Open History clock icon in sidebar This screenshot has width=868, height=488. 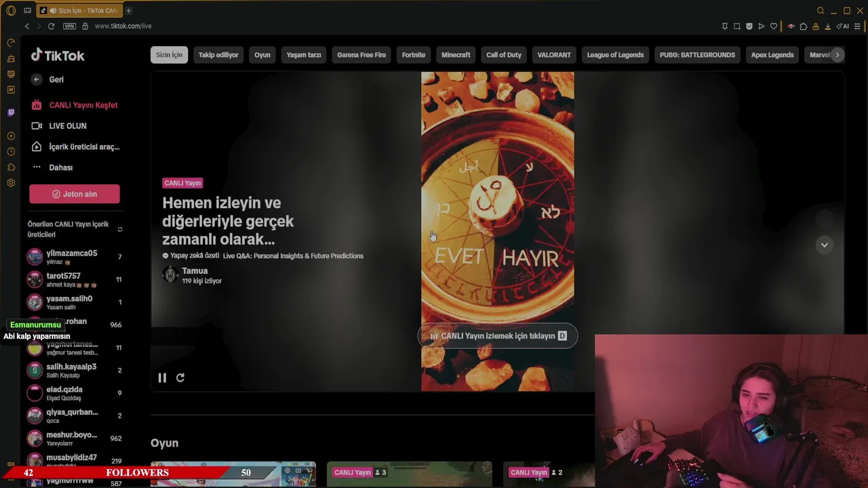(x=11, y=152)
